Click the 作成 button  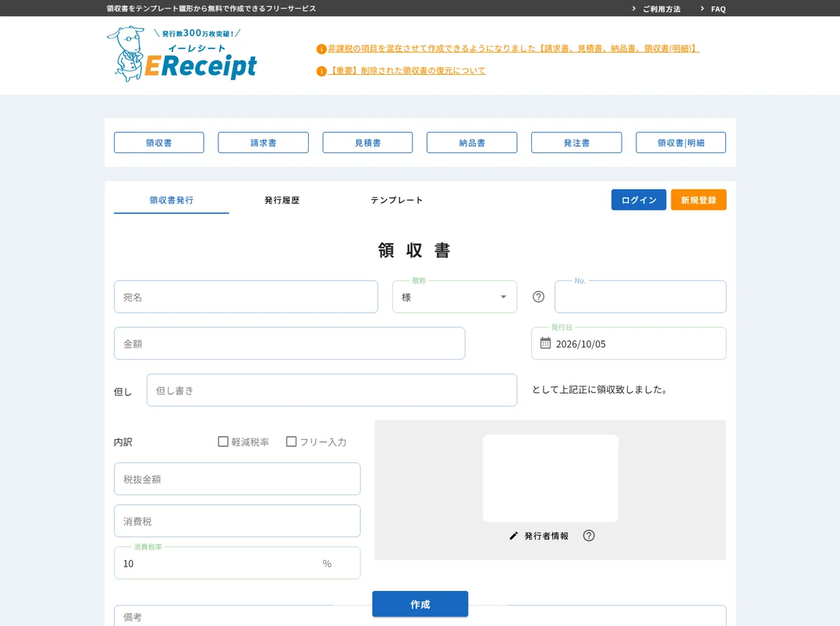[420, 604]
